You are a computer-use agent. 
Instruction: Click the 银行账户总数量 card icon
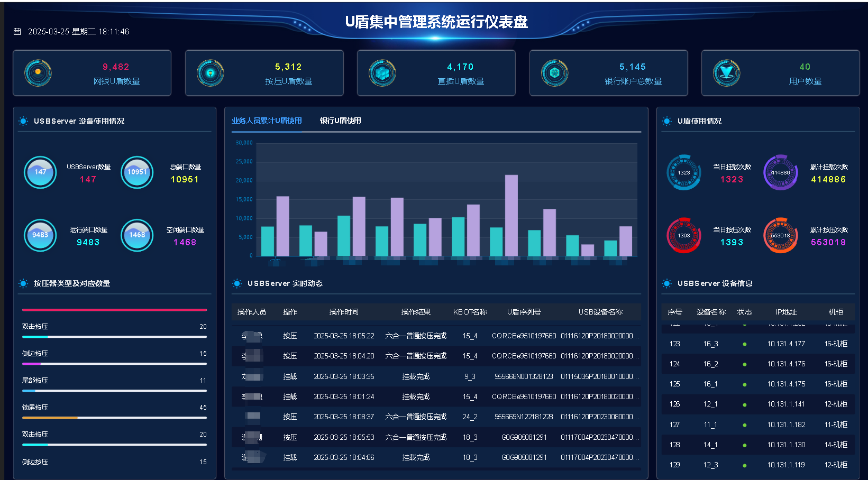coord(554,73)
